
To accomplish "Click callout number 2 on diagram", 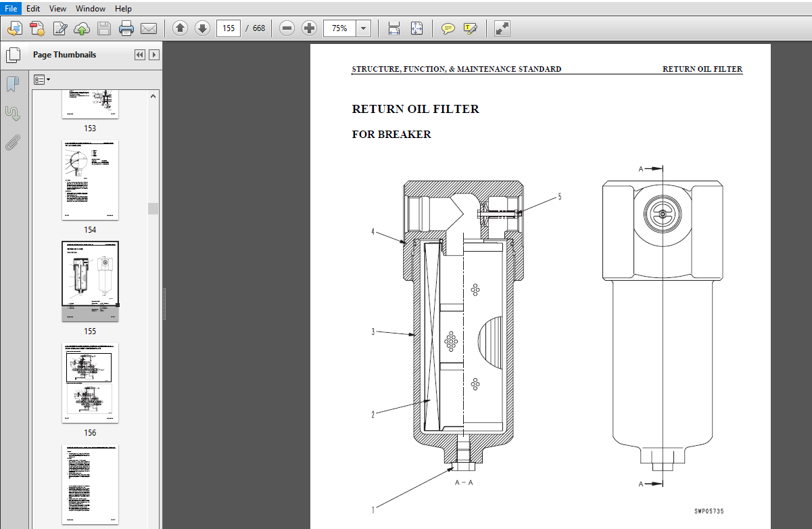I will click(373, 415).
